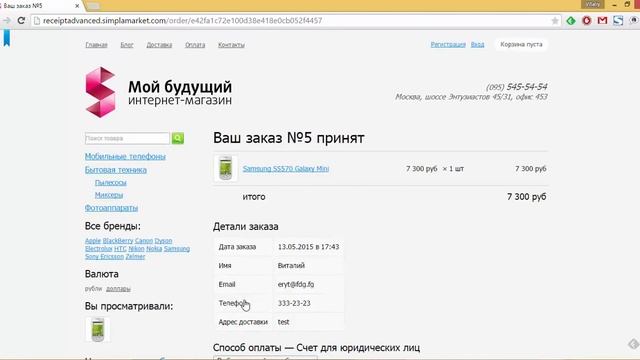Viewport: 640px width, 360px height.
Task: Click the address bar URL
Action: click(182, 20)
